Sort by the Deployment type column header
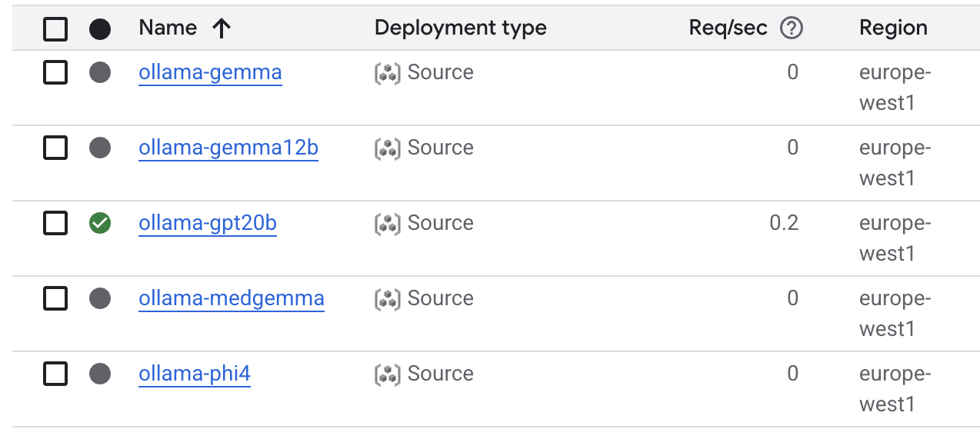 pos(460,28)
